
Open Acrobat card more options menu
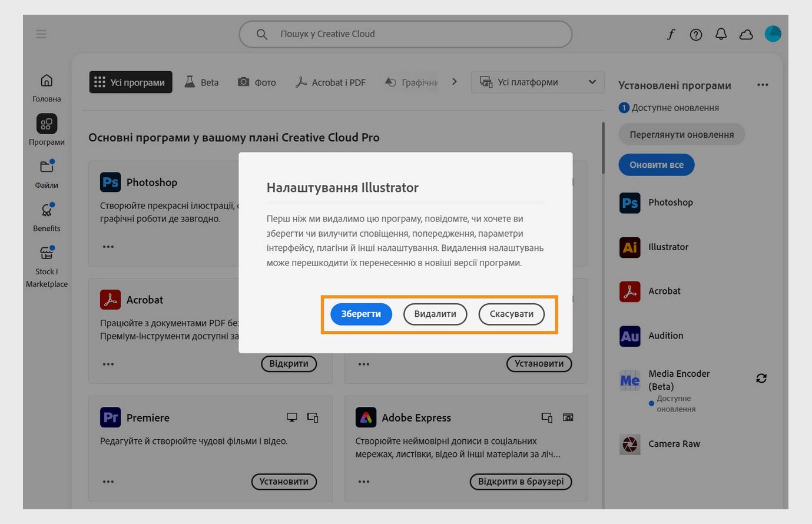coord(108,364)
